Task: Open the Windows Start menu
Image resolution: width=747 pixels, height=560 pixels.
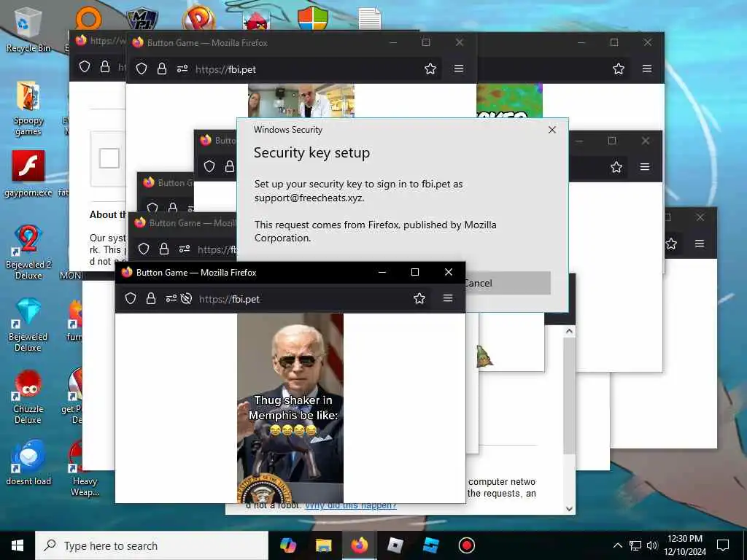Action: tap(18, 545)
